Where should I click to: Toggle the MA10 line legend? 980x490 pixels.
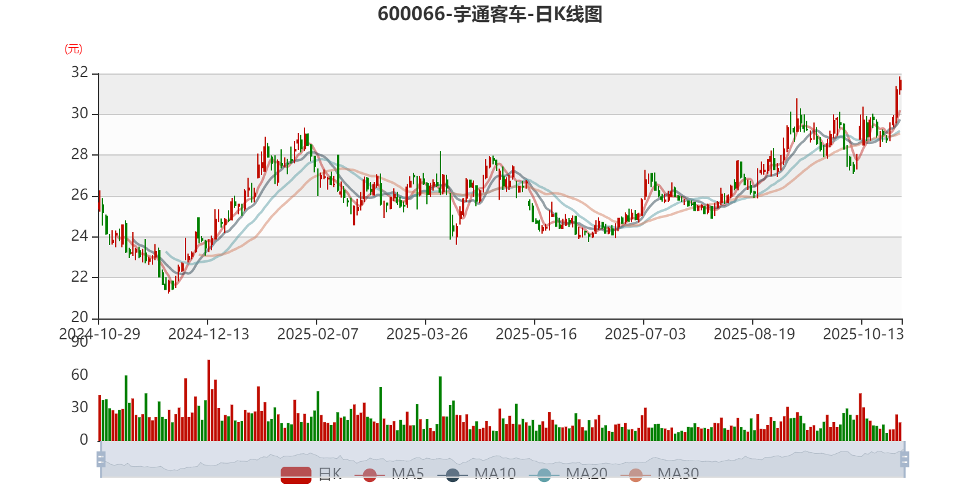477,474
